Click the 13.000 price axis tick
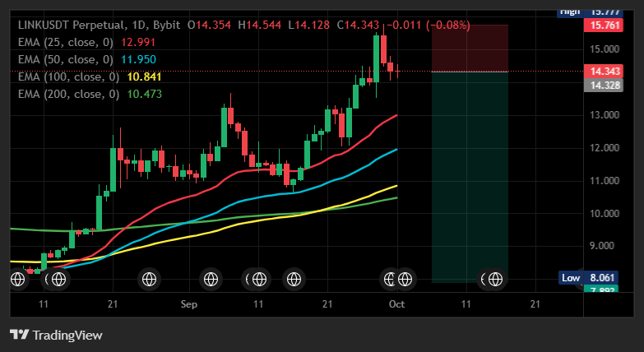The width and height of the screenshot is (644, 352). (605, 115)
